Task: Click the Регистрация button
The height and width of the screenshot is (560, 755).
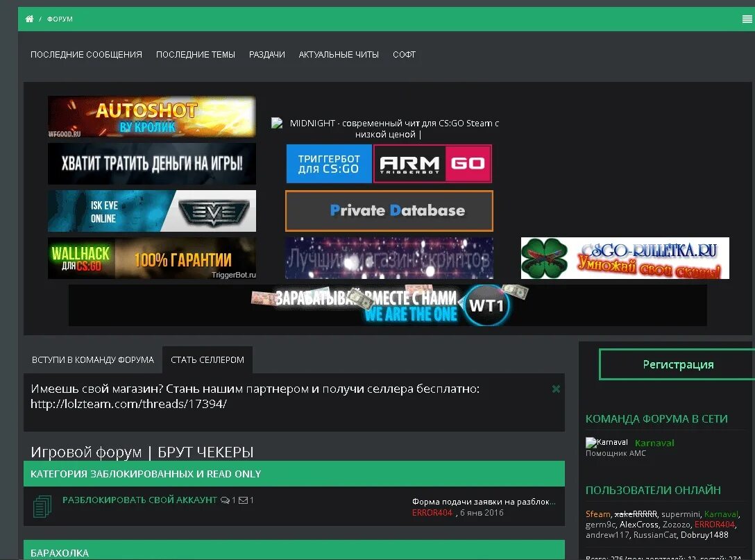Action: [x=678, y=364]
